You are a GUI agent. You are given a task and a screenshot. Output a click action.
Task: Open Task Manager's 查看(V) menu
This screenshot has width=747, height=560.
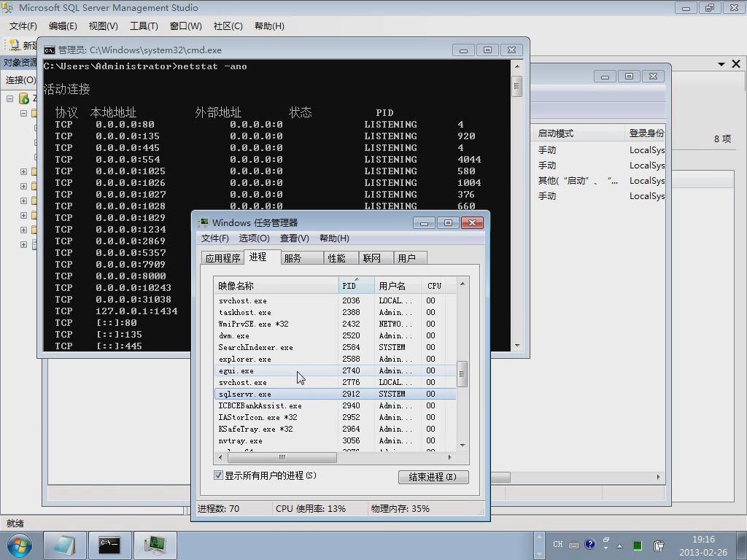[295, 238]
